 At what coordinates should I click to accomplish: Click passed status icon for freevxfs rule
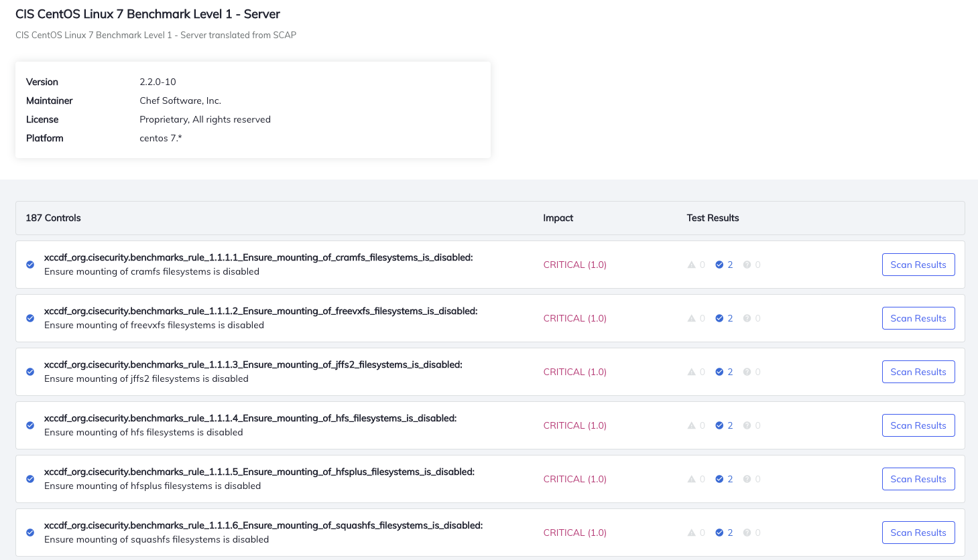[x=30, y=318]
